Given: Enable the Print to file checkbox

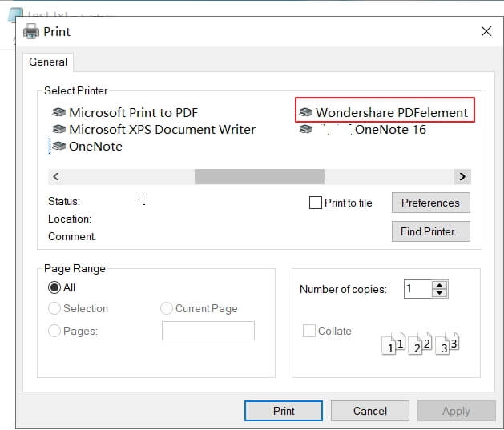Looking at the screenshot, I should click(316, 203).
